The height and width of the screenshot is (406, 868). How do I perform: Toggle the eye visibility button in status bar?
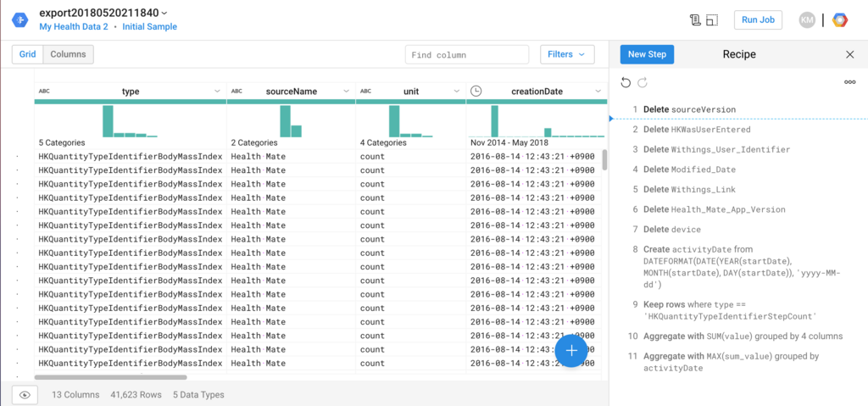click(x=25, y=395)
